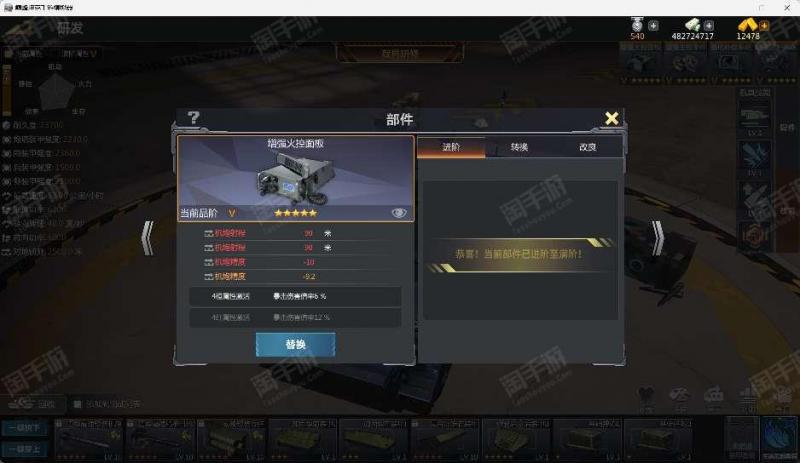Close the 部件 dialog with yellow X
The width and height of the screenshot is (800, 463).
[611, 118]
